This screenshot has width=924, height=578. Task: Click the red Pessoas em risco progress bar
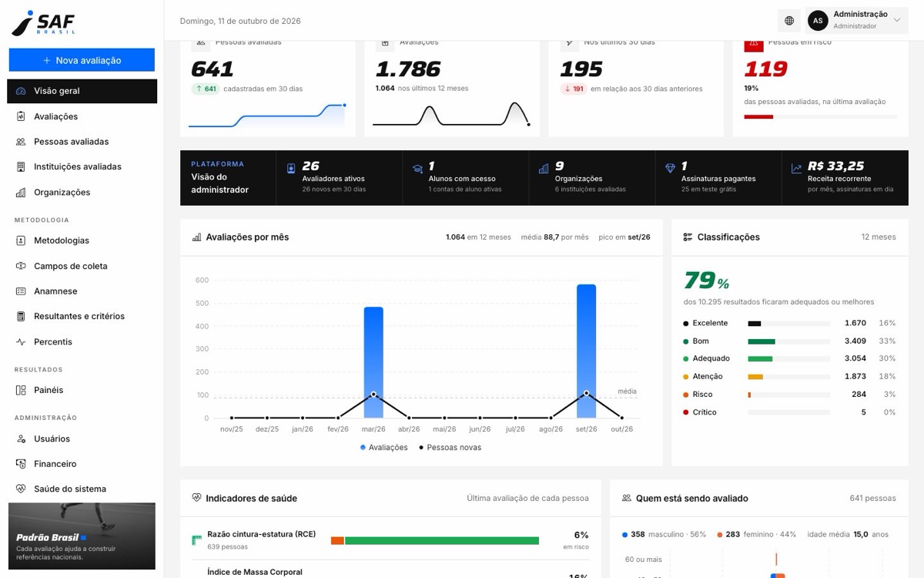pos(758,117)
